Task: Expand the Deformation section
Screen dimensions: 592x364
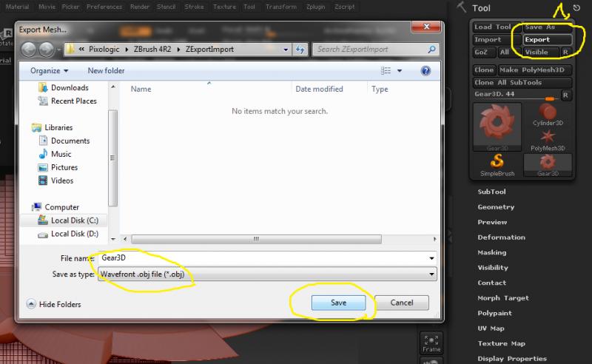Action: pos(502,237)
